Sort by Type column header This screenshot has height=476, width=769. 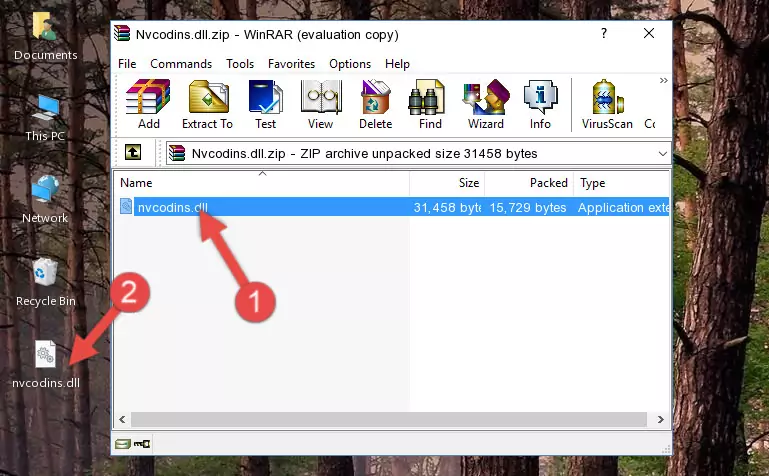[621, 183]
